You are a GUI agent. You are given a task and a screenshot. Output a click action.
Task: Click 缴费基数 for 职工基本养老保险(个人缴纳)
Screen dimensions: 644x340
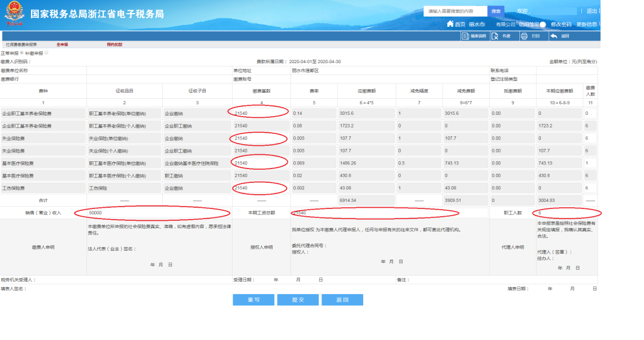pyautogui.click(x=261, y=126)
